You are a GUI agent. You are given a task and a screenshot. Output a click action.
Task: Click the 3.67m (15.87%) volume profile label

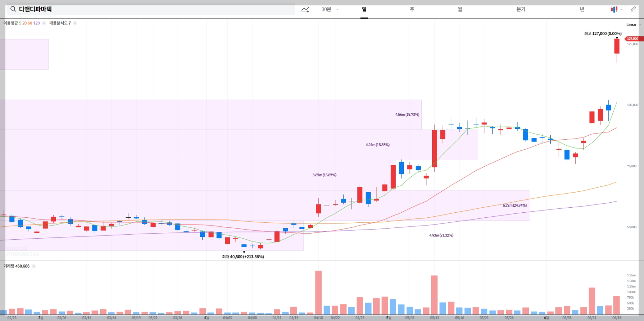[325, 175]
